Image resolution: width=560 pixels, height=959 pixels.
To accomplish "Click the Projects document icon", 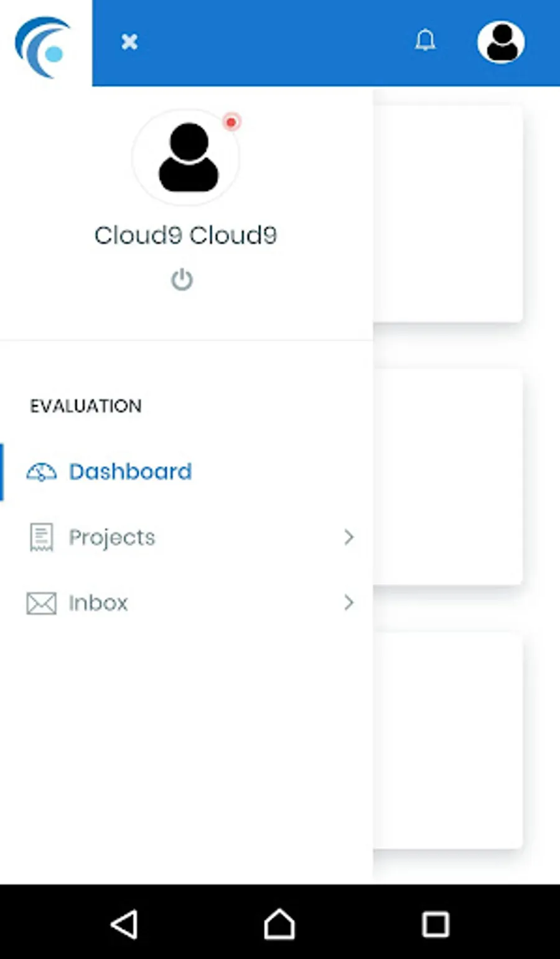I will (x=42, y=537).
